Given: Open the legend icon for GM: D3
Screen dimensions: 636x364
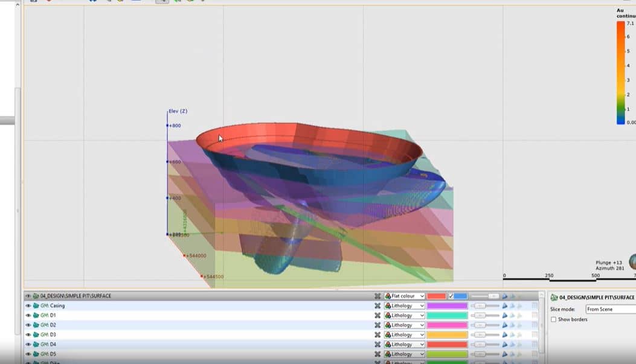Looking at the screenshot, I should tap(535, 335).
